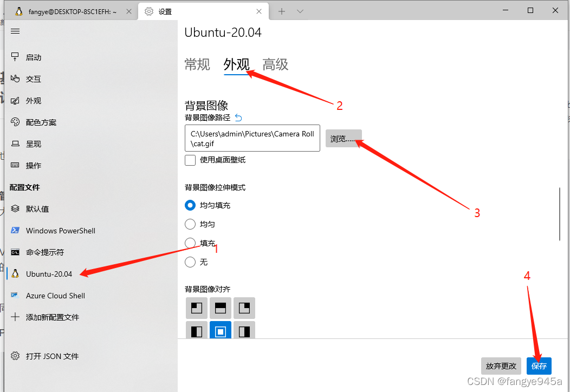570x392 pixels.
Task: Close the 设置 tab
Action: click(x=259, y=11)
